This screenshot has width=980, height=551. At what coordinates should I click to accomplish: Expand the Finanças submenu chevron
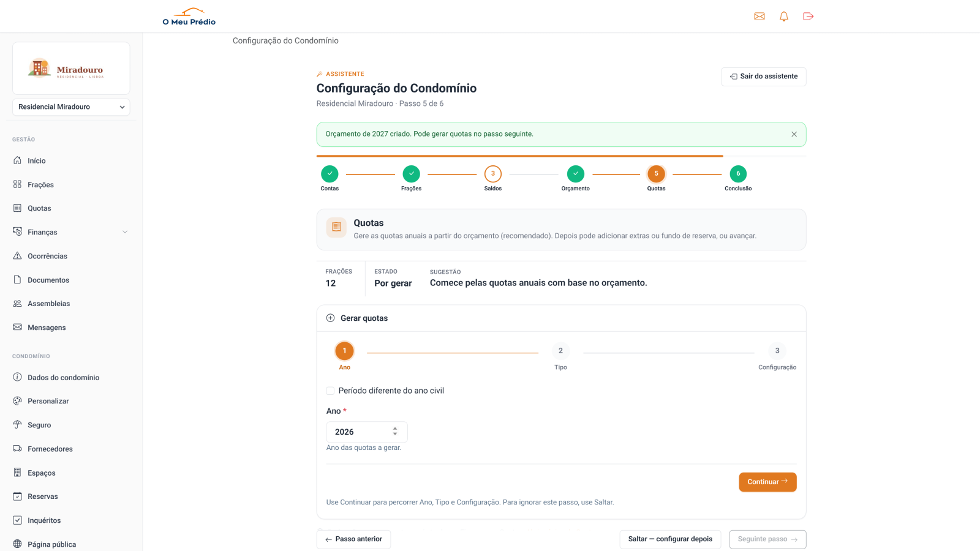click(125, 232)
